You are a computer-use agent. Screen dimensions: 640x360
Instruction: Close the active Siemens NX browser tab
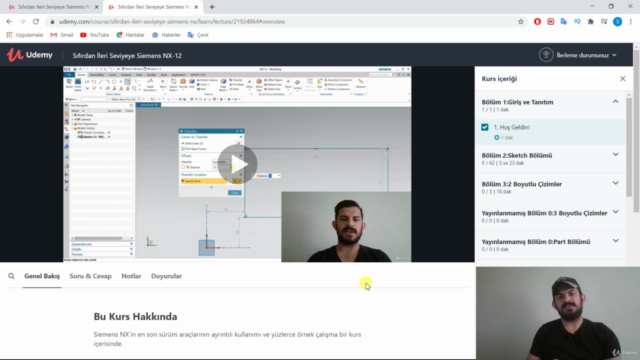point(196,7)
